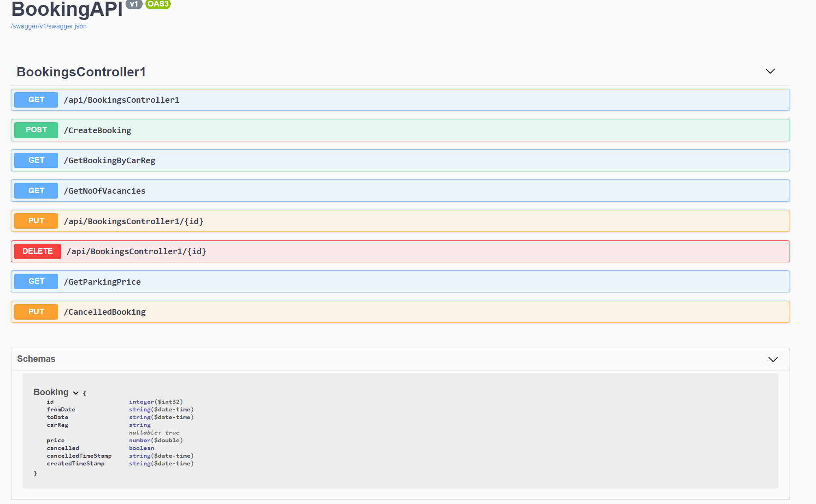Image resolution: width=816 pixels, height=504 pixels.
Task: Click the fromDate property name
Action: 61,409
